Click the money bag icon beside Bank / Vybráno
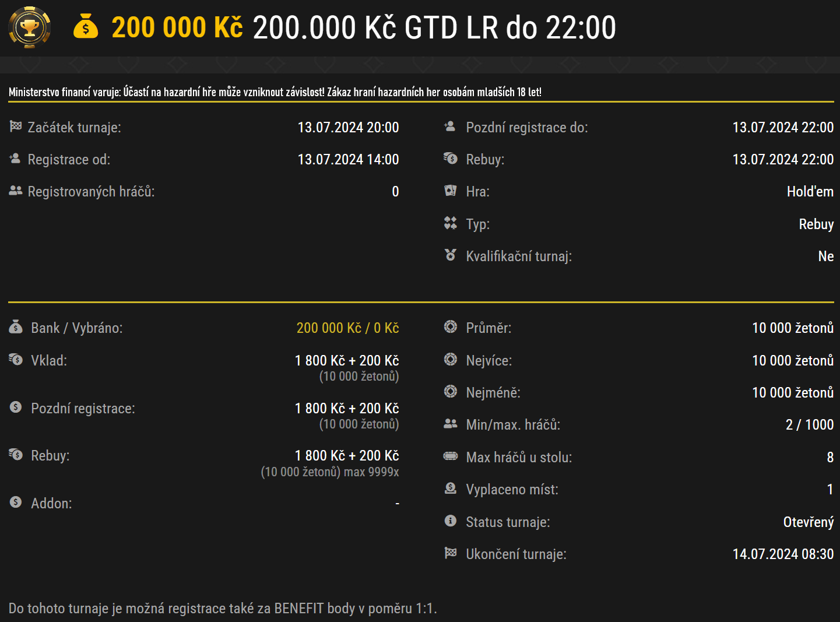 (x=16, y=326)
